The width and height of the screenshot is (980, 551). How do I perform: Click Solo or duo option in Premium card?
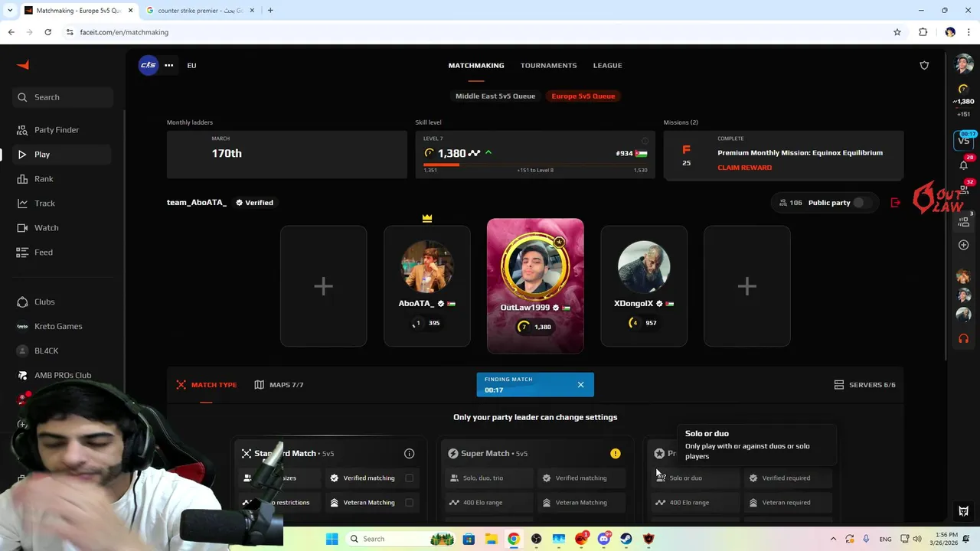click(x=695, y=478)
